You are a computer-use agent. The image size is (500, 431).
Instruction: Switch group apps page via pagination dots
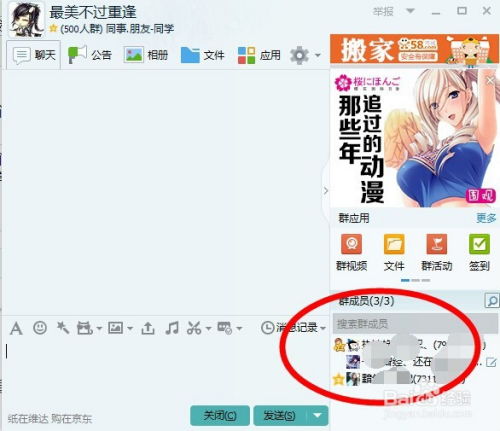415,280
